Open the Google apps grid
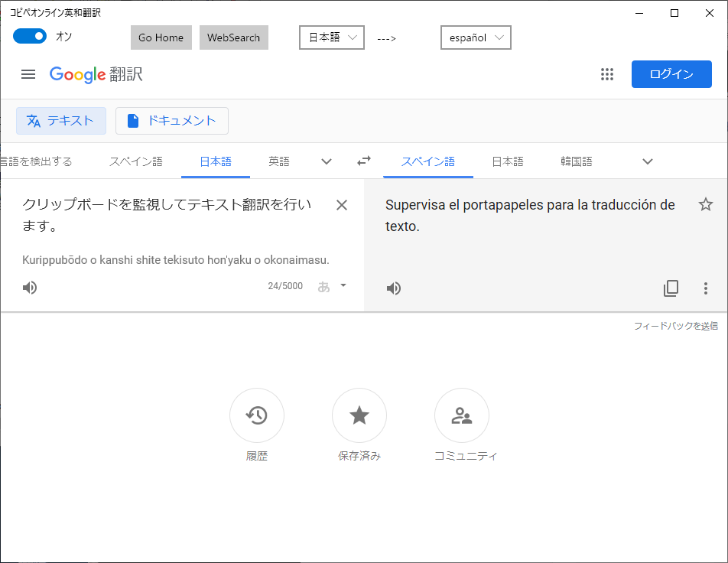 point(607,74)
